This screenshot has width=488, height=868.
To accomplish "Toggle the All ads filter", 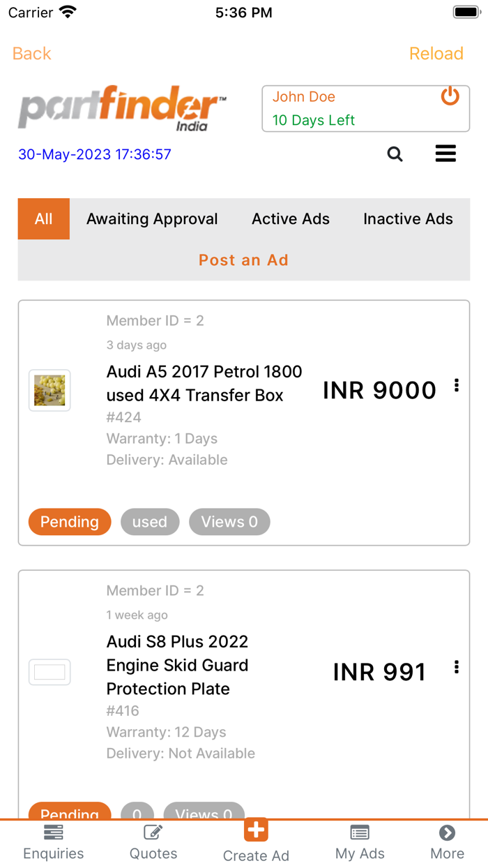I will 43,218.
